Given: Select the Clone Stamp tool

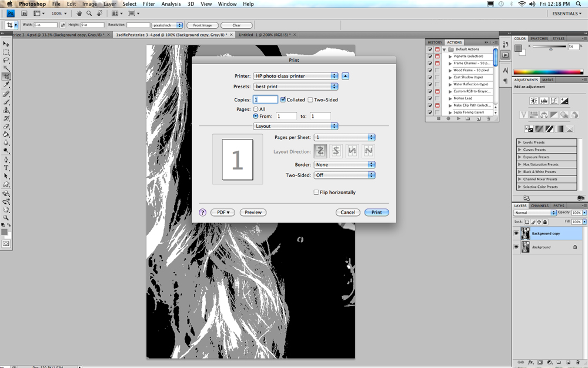Looking at the screenshot, I should (6, 110).
